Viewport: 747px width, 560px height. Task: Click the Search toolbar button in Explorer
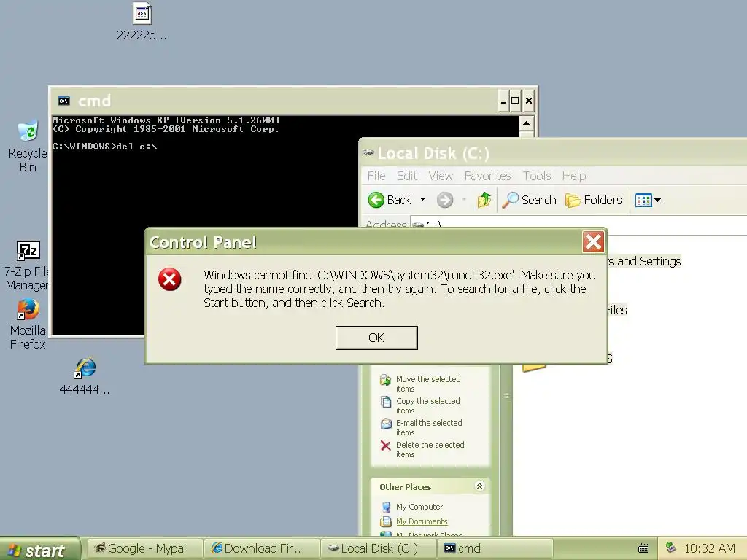(530, 200)
